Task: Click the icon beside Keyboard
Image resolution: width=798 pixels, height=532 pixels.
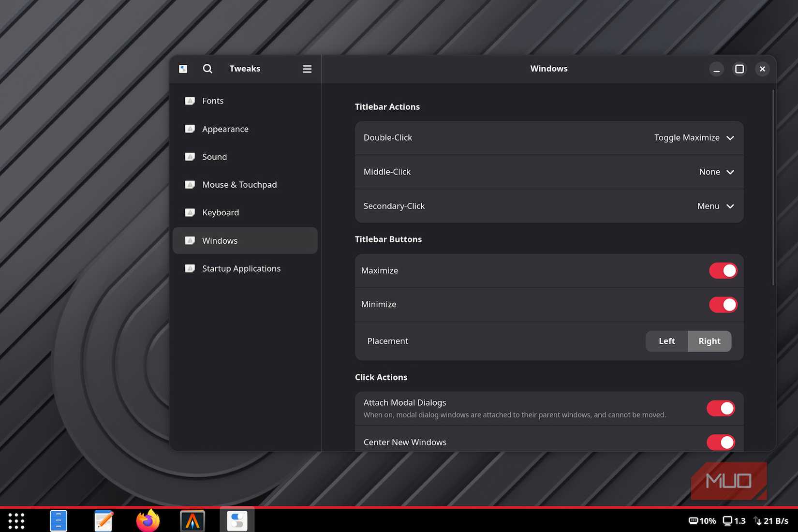Action: pos(190,212)
